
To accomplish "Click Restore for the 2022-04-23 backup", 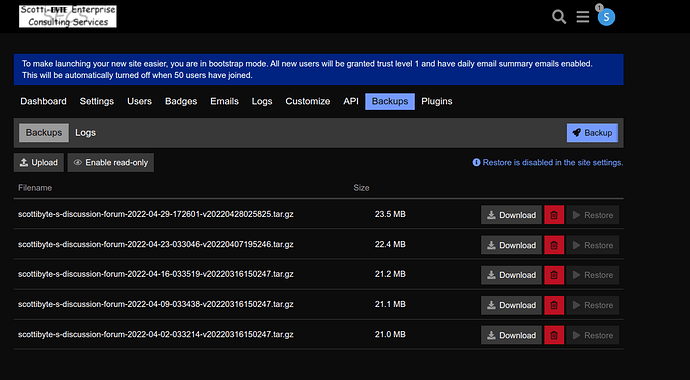I will tap(593, 245).
